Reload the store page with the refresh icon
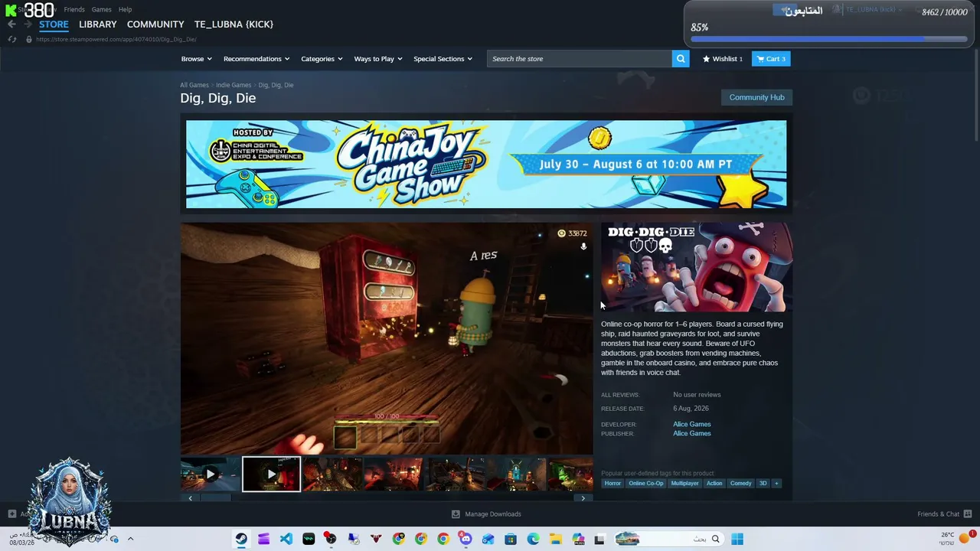This screenshot has width=980, height=551. click(x=12, y=39)
